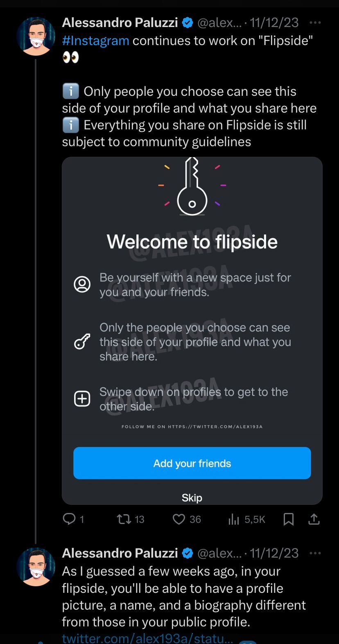
Task: Tap the key illustration in the image
Action: (192, 187)
